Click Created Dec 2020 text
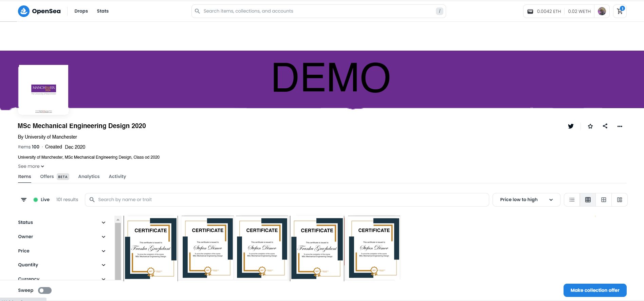The height and width of the screenshot is (301, 644). coord(65,147)
